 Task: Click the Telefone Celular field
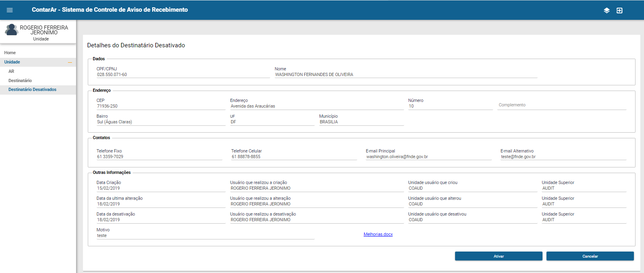[x=293, y=157]
